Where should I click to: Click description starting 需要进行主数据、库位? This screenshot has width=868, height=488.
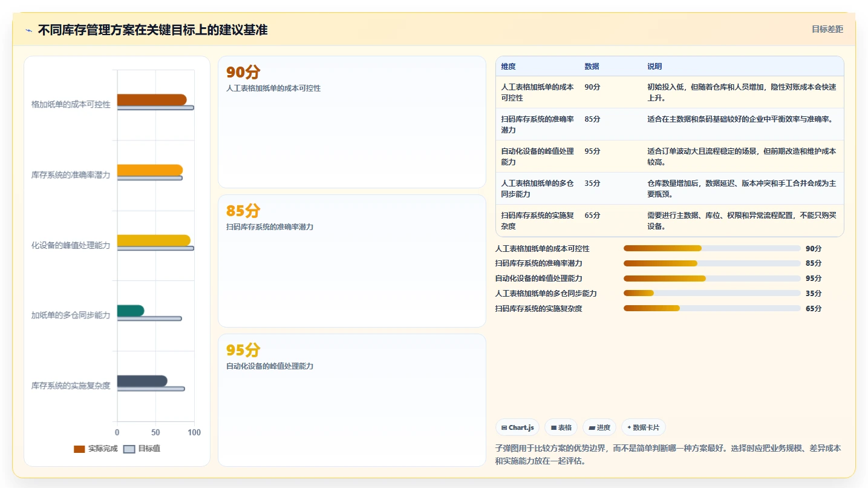742,220
